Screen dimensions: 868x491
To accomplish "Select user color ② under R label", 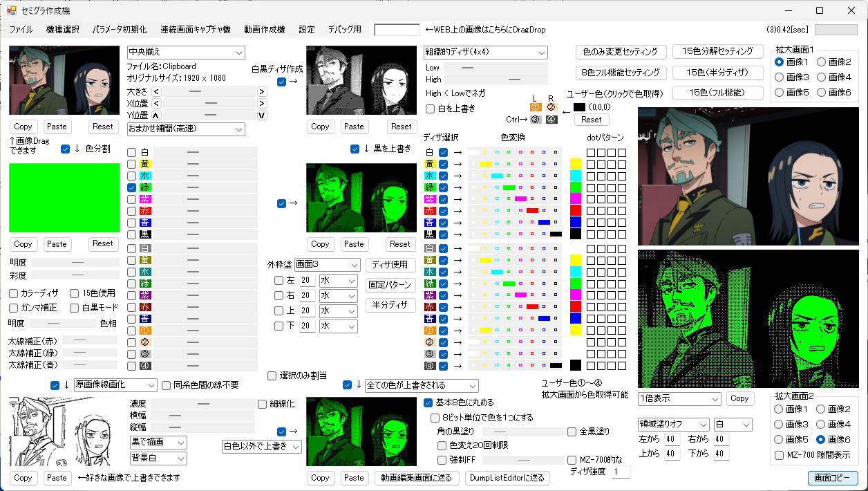I will pos(551,107).
